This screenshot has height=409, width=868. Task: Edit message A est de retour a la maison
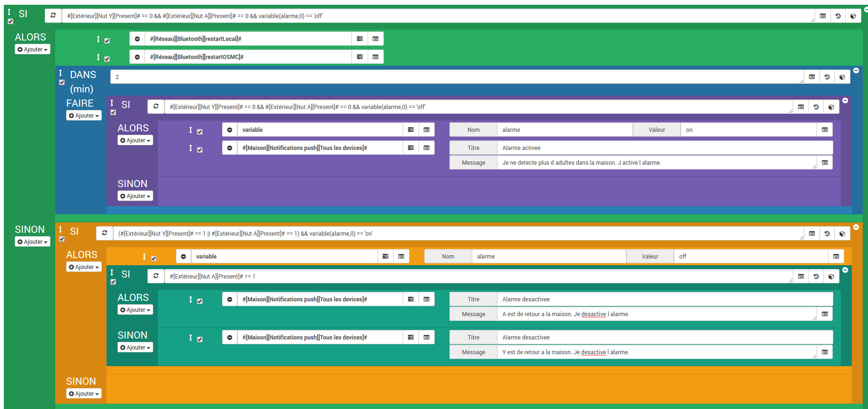pos(657,314)
